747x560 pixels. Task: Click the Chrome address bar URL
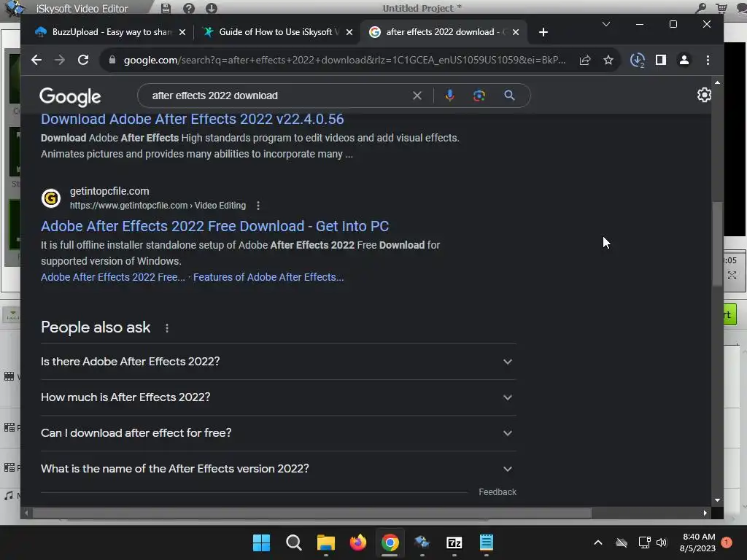point(344,60)
